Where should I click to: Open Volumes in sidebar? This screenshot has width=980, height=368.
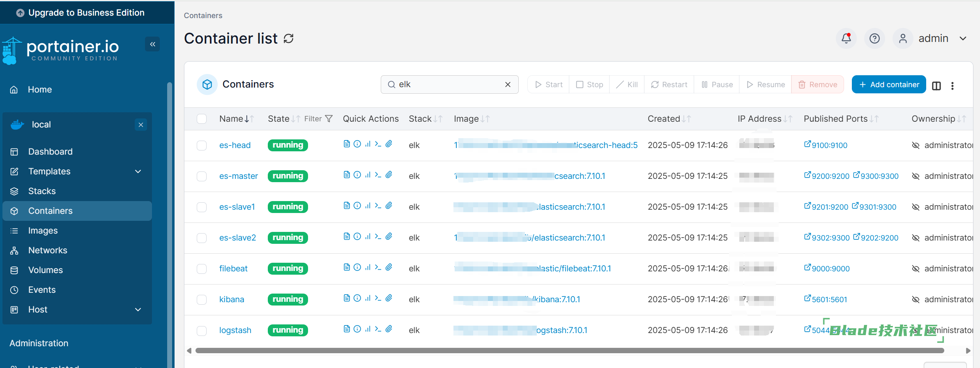77,270
